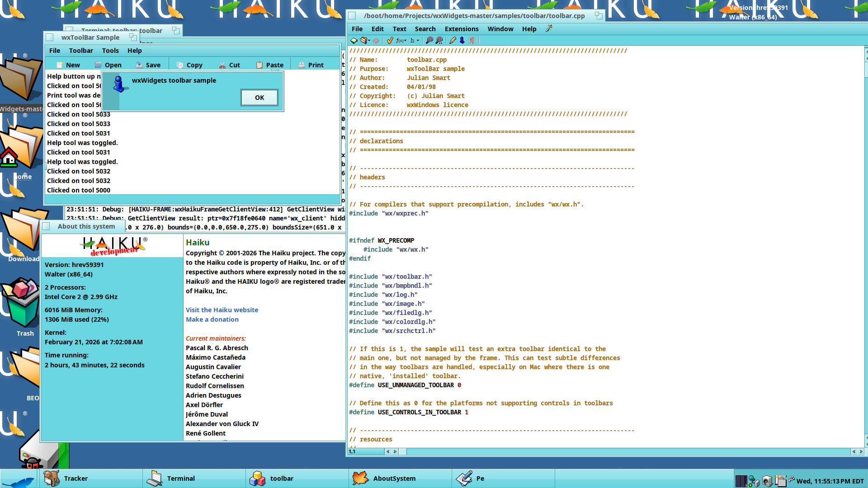Click the checkmark syntax icon in Pe toolbar
The height and width of the screenshot is (488, 868).
pyautogui.click(x=390, y=40)
